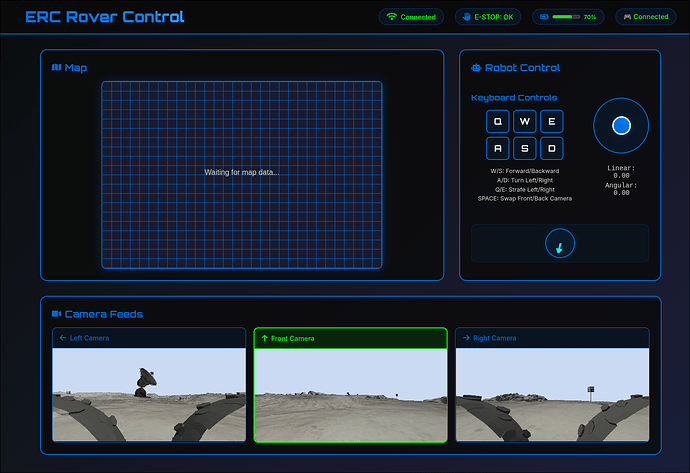Click the video camera icon beside Camera Feeds

(x=56, y=314)
